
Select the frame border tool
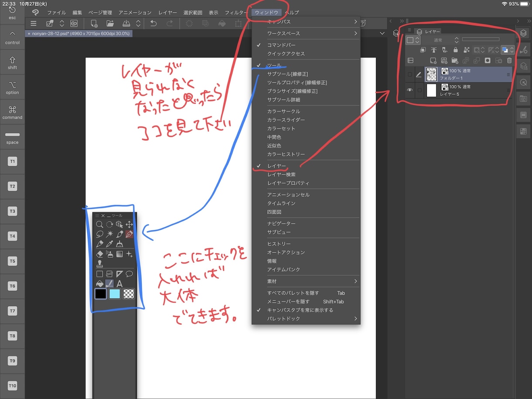pyautogui.click(x=109, y=274)
